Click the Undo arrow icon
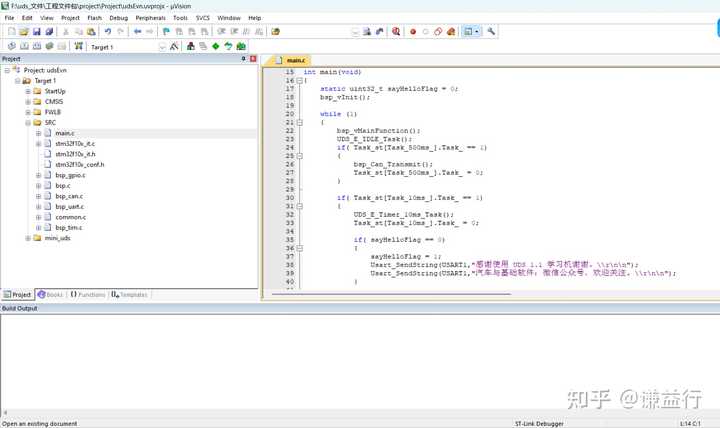Screen dimensions: 720x428 (x=107, y=32)
